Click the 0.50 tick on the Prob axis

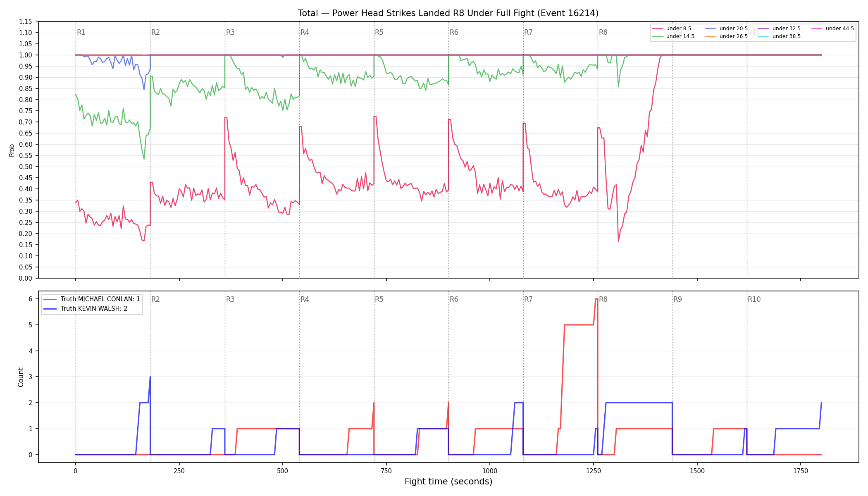(25, 167)
